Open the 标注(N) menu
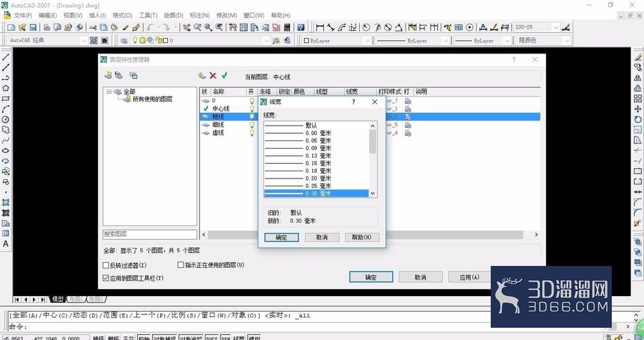Screen dimensions: 644x340 tap(200, 15)
